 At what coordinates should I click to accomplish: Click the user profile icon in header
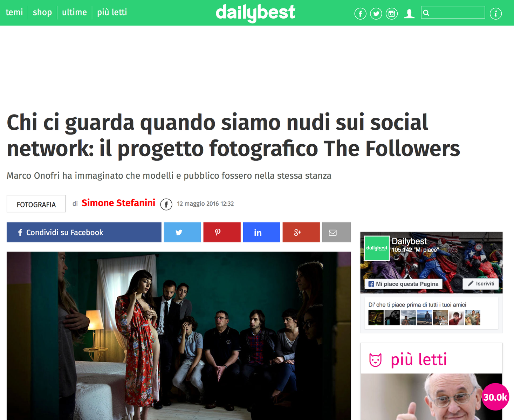tap(409, 14)
